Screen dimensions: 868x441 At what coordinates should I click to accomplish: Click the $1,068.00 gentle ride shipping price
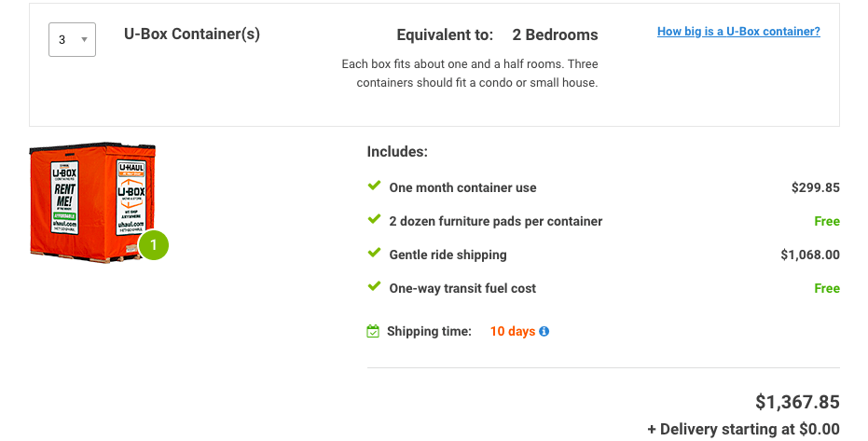[x=810, y=255]
